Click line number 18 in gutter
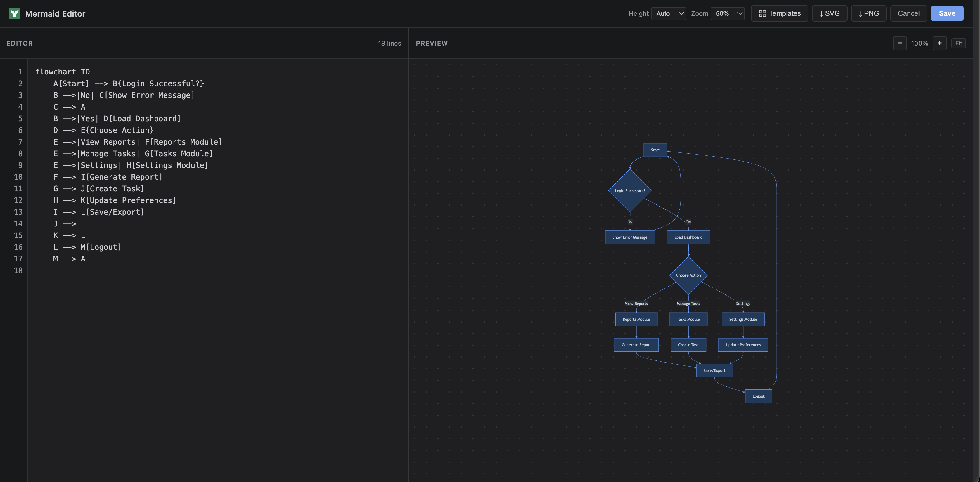Screen dimensions: 980x482 (18, 271)
